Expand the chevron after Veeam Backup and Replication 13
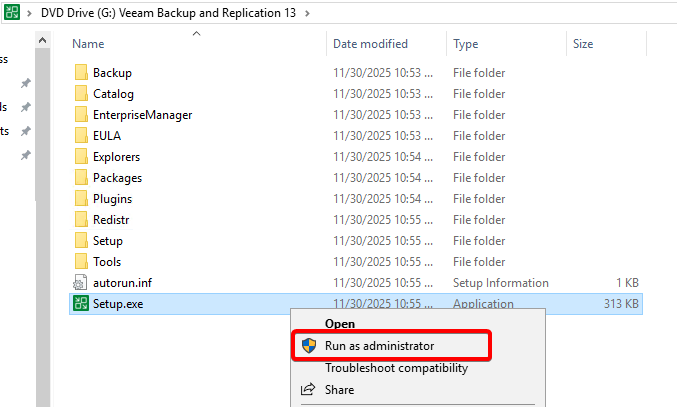The width and height of the screenshot is (677, 407). pyautogui.click(x=306, y=13)
